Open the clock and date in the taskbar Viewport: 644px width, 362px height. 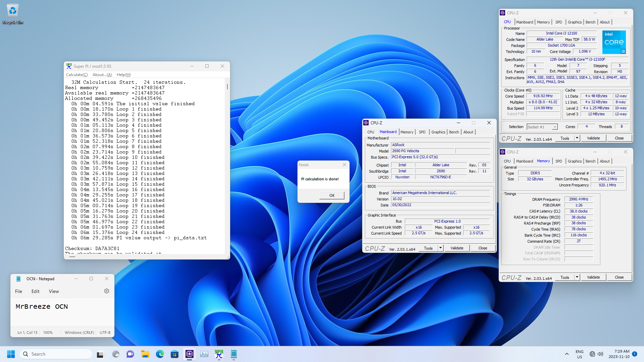(x=619, y=354)
